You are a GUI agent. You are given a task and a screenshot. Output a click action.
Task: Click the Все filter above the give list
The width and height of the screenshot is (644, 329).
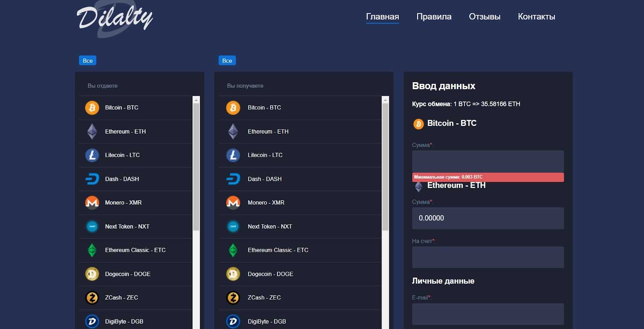pos(88,60)
